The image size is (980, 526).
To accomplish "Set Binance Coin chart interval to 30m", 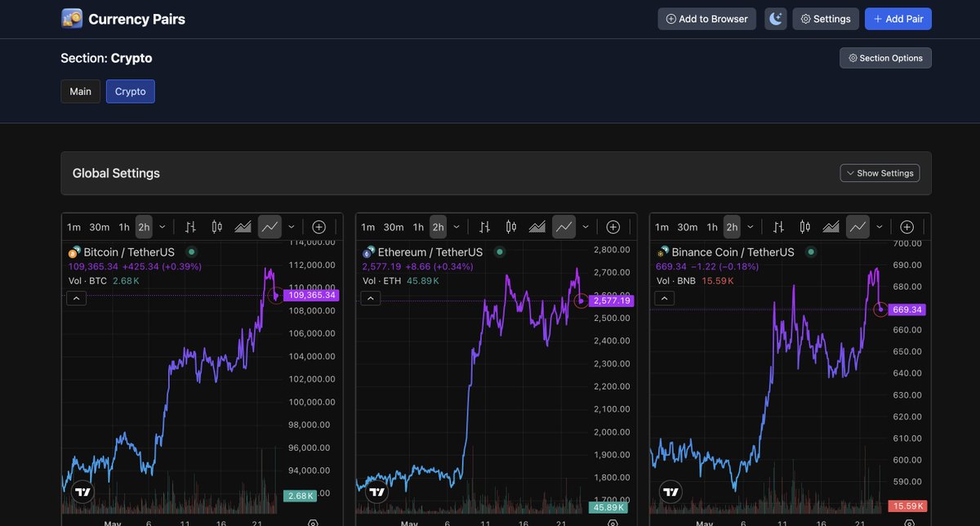I will [x=688, y=227].
